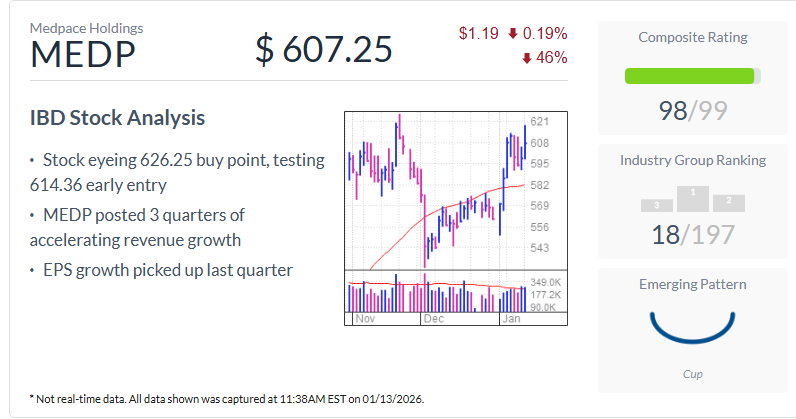
Task: Click the down arrow next to 46%
Action: click(526, 58)
